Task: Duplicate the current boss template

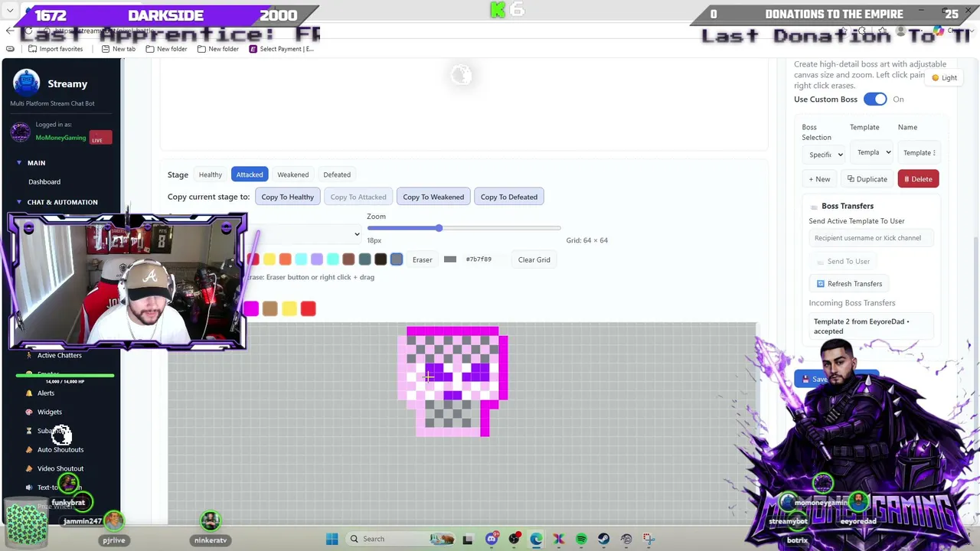Action: [x=867, y=179]
